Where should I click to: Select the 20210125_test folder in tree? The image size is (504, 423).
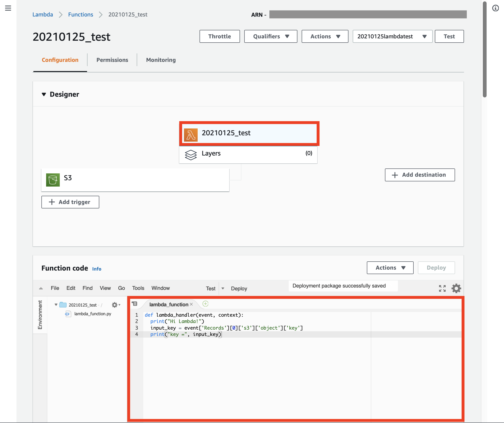(x=83, y=305)
